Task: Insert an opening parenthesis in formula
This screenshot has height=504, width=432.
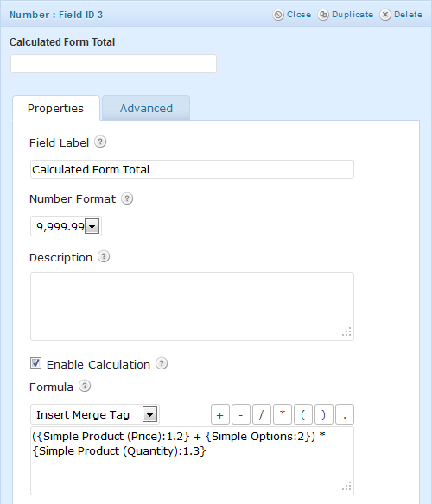Action: point(303,414)
